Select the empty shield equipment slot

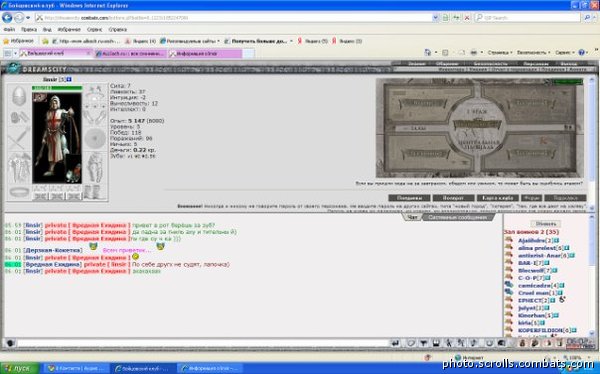(95, 138)
